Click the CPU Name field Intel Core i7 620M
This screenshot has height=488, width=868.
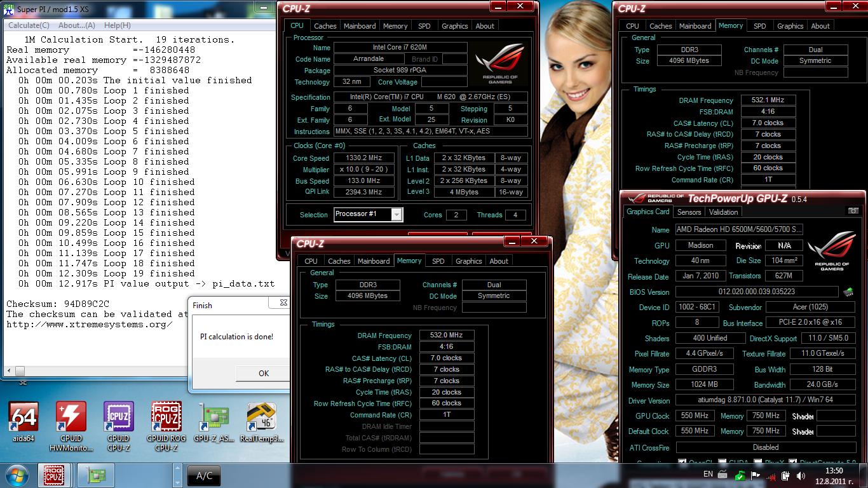tap(400, 48)
